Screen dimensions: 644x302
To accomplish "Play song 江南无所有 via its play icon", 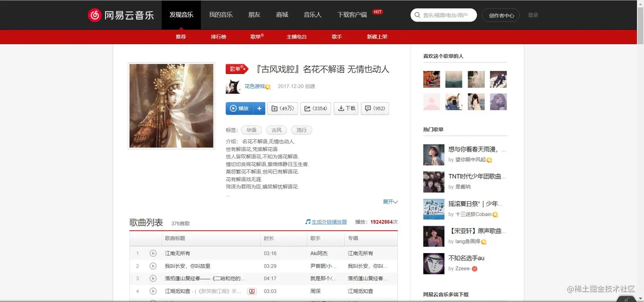I will coord(153,253).
